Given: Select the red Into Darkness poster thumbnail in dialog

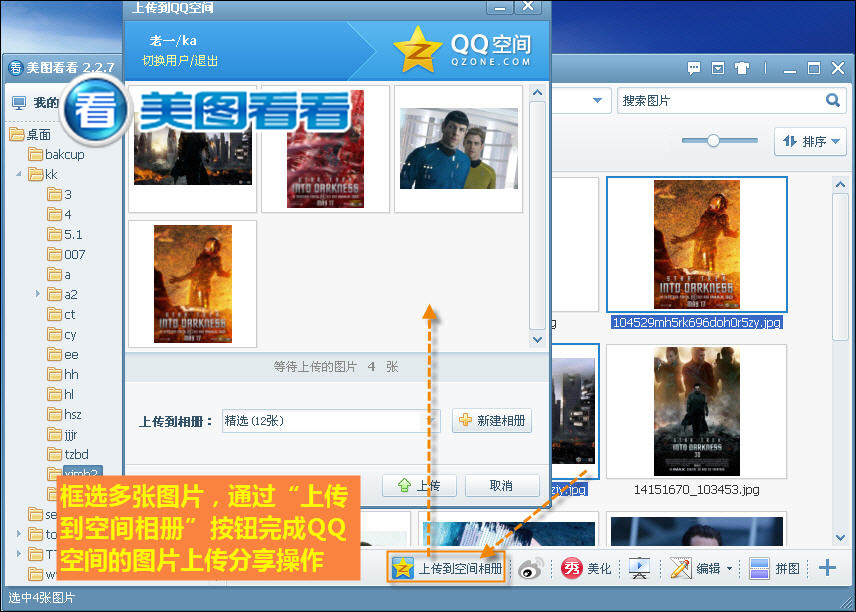Looking at the screenshot, I should (325, 148).
